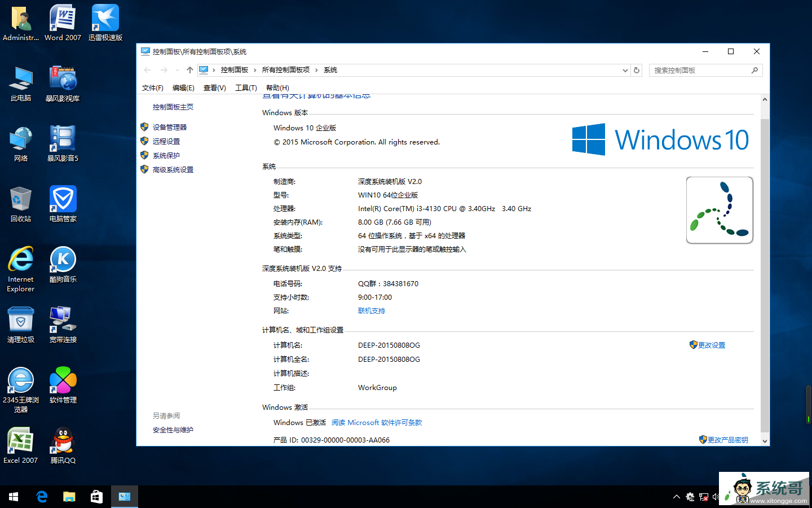Open 远程设置 link
Image resolution: width=812 pixels, height=508 pixels.
tap(166, 142)
